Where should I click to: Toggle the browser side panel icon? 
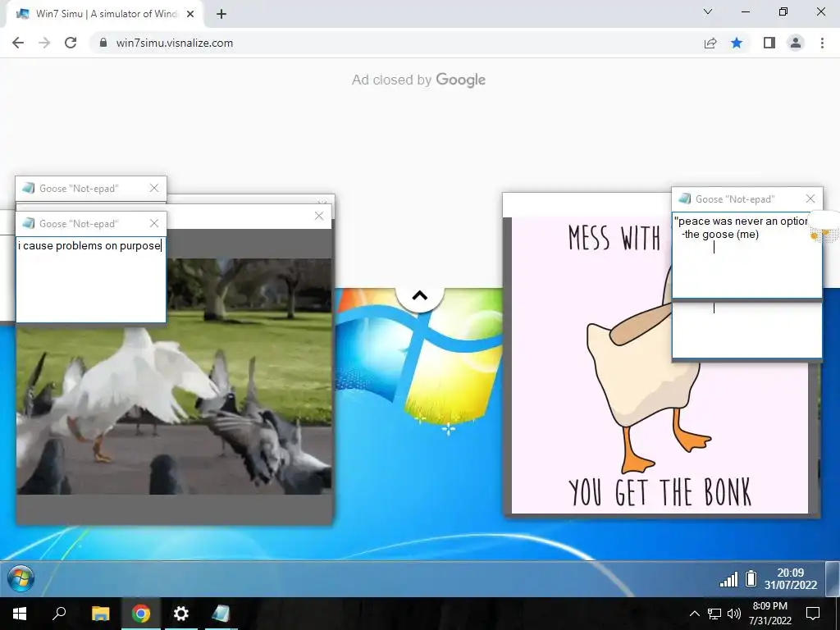769,43
